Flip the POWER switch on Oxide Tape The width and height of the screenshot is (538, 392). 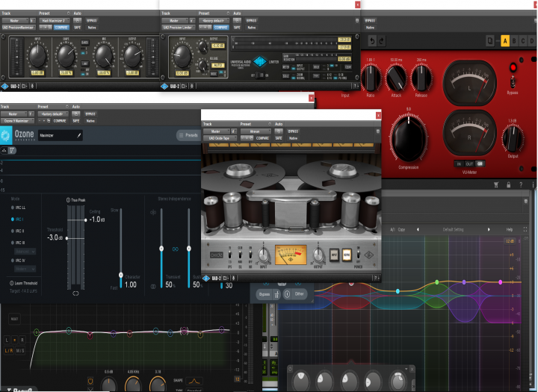pyautogui.click(x=358, y=255)
